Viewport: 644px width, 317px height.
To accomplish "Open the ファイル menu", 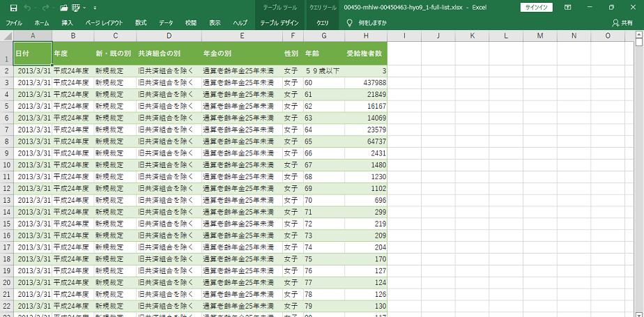I will tap(14, 23).
